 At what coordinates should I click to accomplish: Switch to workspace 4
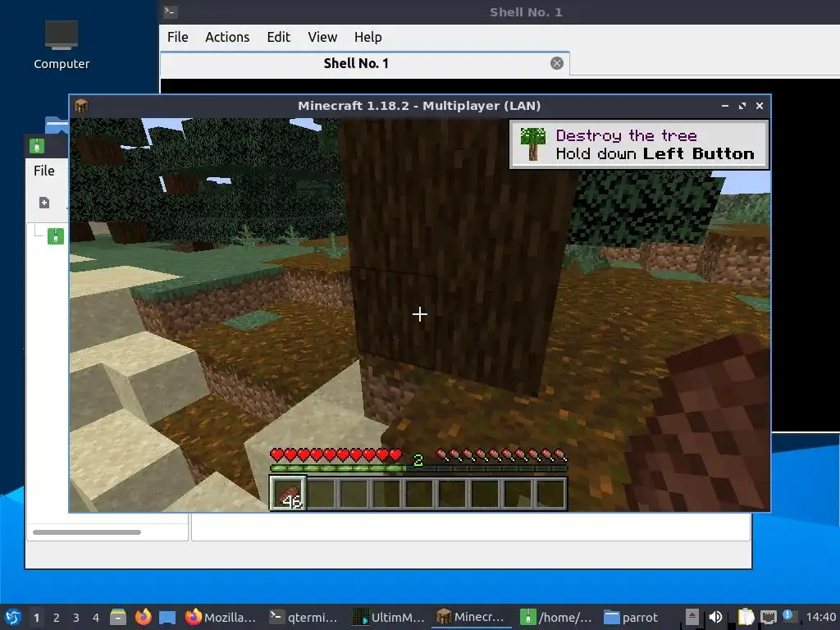96,618
